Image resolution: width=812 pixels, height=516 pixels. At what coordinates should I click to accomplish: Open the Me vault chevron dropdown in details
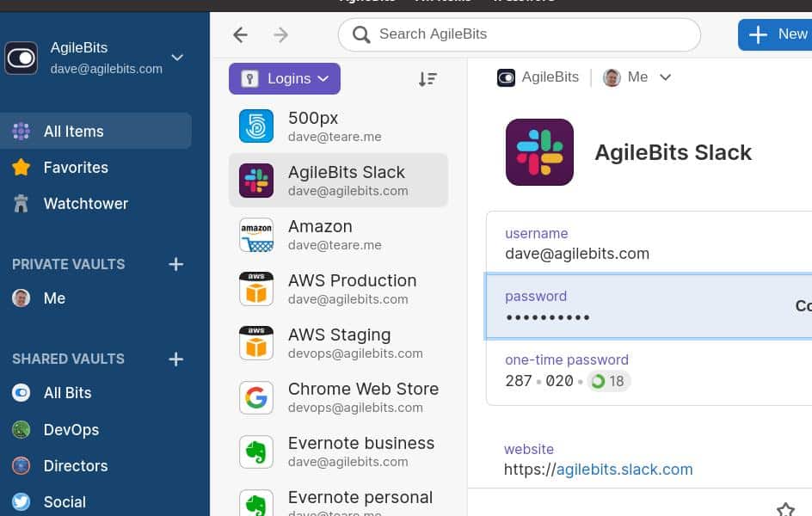[x=666, y=77]
